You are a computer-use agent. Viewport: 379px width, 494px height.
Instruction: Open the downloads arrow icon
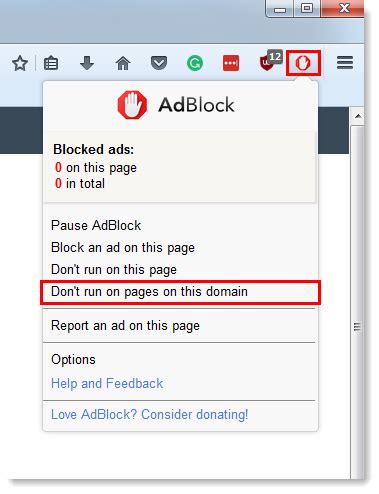click(87, 63)
